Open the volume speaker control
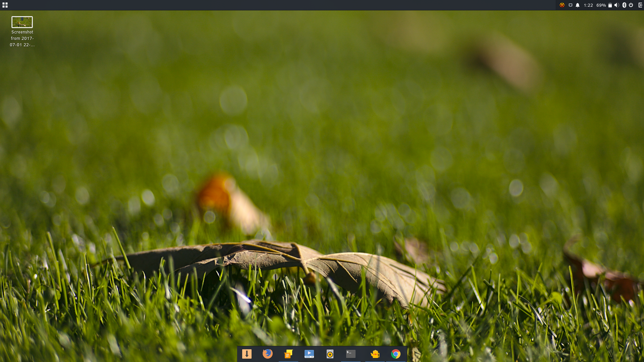Viewport: 644px width, 362px height. 617,5
